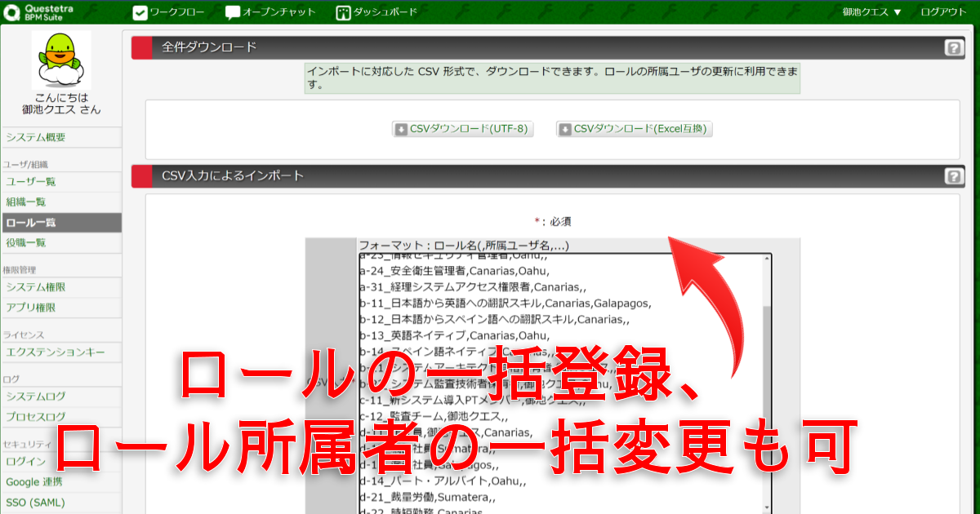Open ユーザ一覧 in sidebar
Viewport: 980px width, 514px height.
click(x=31, y=181)
